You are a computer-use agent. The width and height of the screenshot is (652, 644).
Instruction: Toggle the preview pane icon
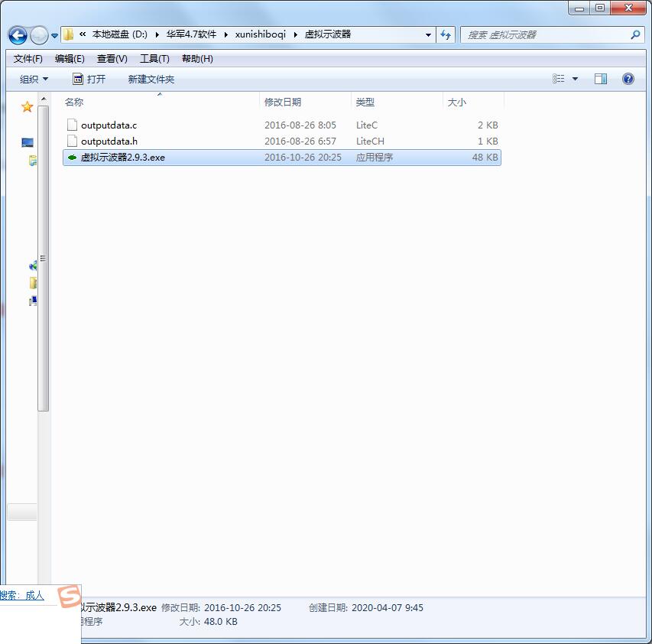pos(600,79)
